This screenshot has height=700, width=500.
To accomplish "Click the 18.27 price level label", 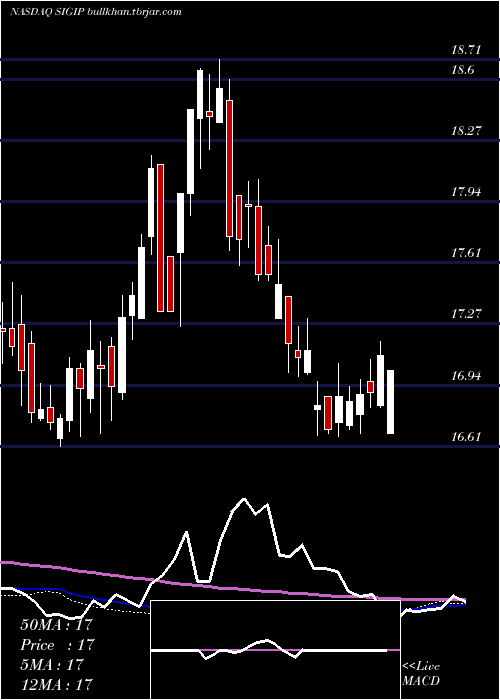I will pyautogui.click(x=466, y=131).
